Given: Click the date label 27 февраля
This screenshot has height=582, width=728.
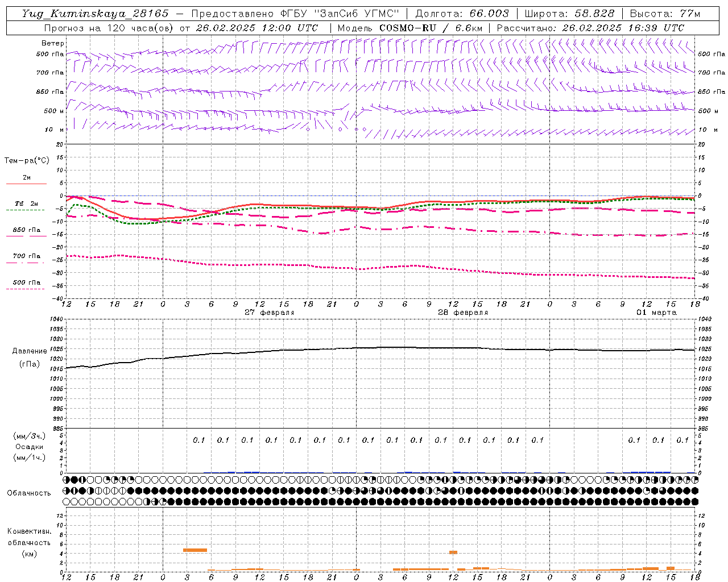Looking at the screenshot, I should click(x=270, y=313).
